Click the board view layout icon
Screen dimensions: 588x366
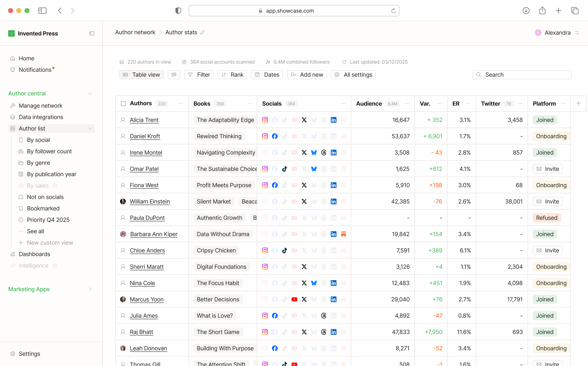(x=174, y=75)
